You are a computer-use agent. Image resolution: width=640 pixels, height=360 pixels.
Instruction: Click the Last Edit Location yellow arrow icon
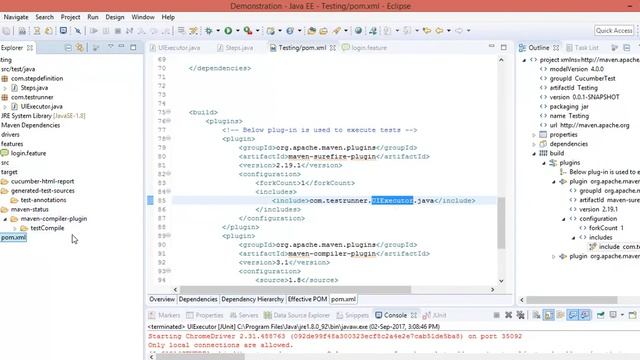pyautogui.click(x=427, y=31)
